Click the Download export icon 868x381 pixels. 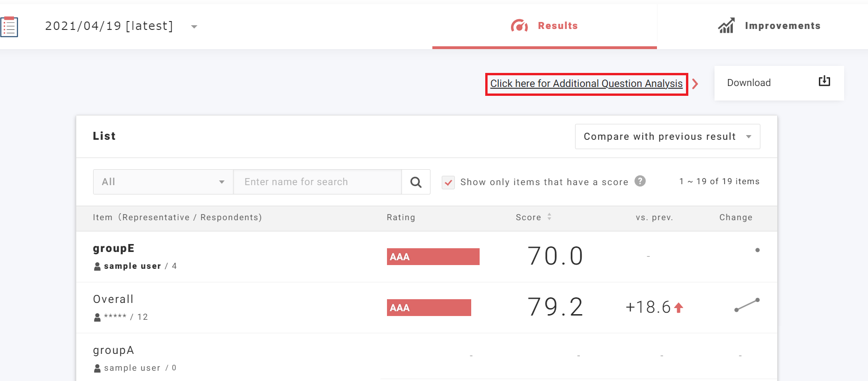pyautogui.click(x=824, y=81)
